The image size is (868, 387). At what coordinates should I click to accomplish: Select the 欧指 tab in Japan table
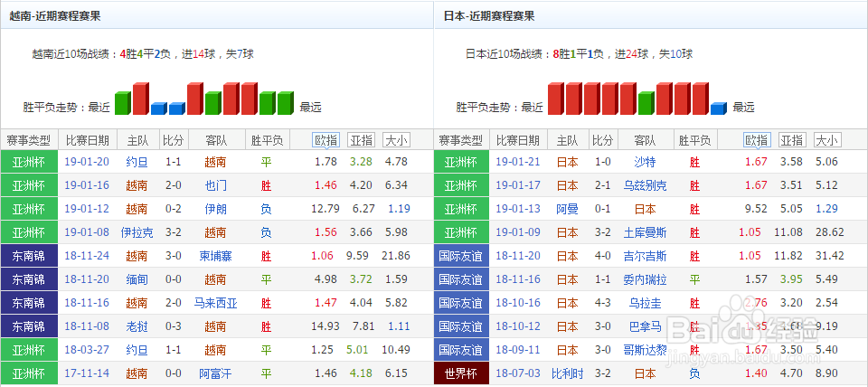coord(756,140)
